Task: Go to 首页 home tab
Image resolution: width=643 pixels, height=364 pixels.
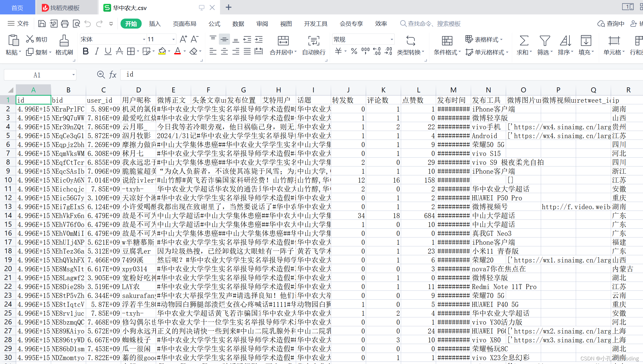Action: (17, 8)
